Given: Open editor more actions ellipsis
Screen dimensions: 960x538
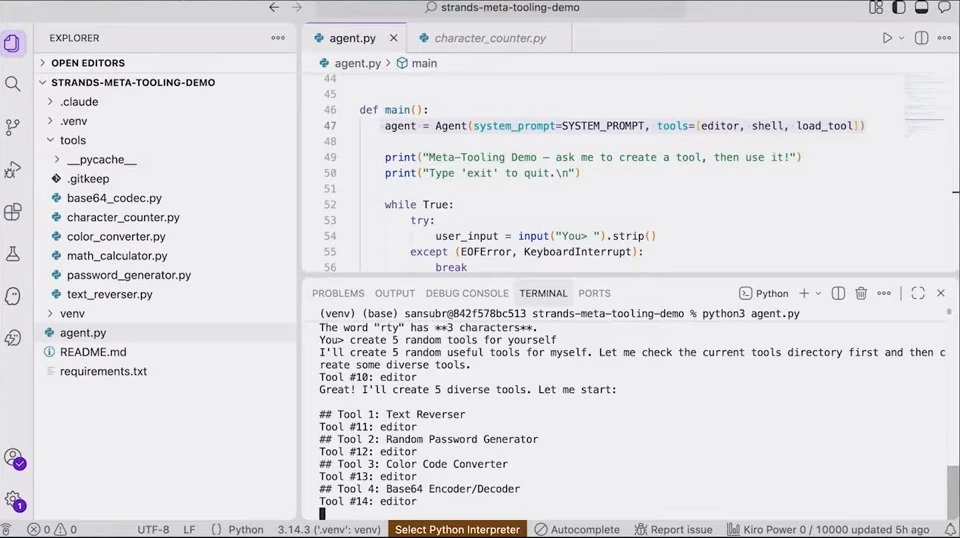Looking at the screenshot, I should (944, 38).
